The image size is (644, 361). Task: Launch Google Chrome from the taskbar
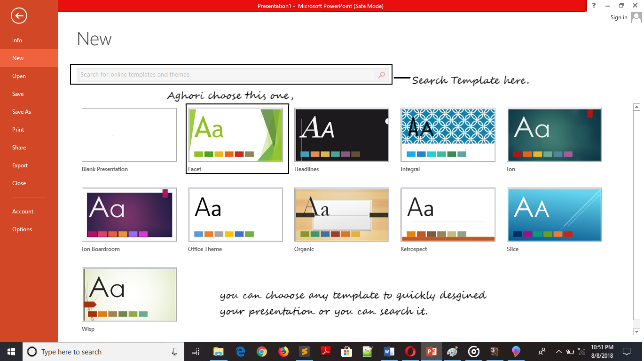262,352
